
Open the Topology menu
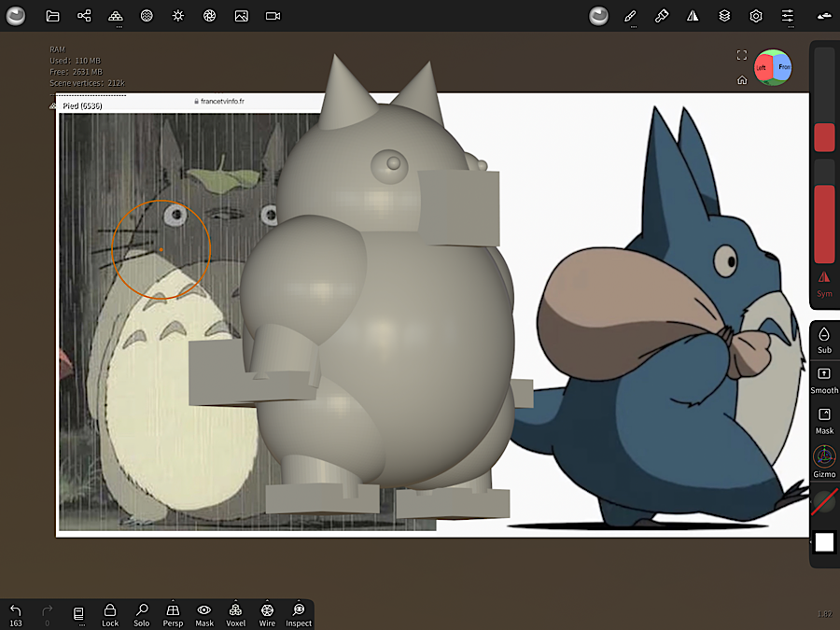tap(116, 16)
